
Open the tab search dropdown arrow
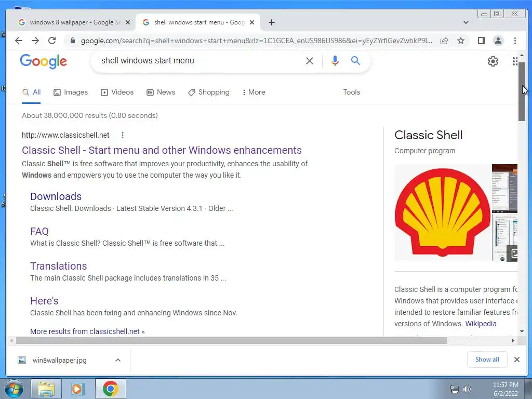(466, 22)
